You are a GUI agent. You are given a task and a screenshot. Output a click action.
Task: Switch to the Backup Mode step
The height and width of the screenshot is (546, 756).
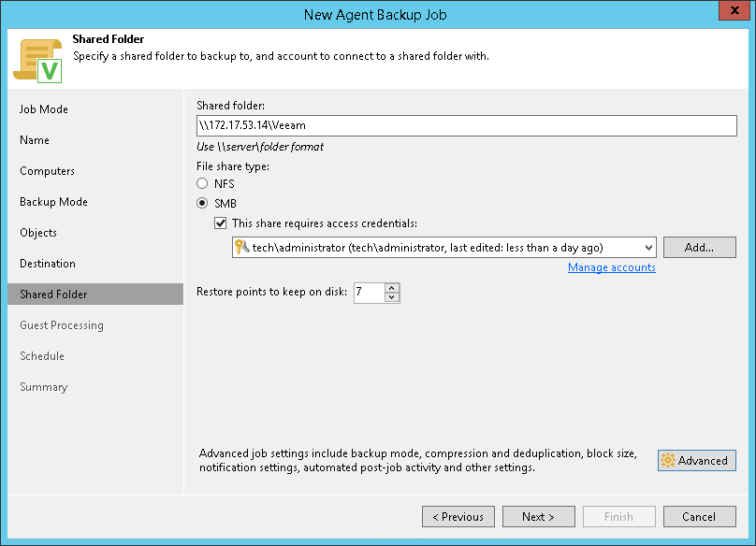[53, 202]
